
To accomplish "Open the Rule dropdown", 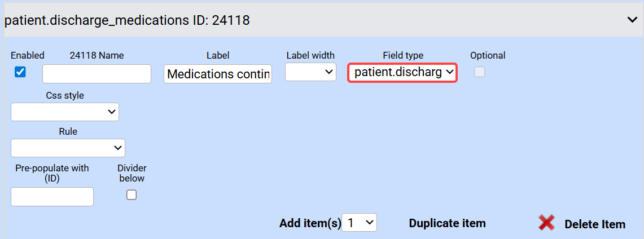I will click(x=68, y=148).
